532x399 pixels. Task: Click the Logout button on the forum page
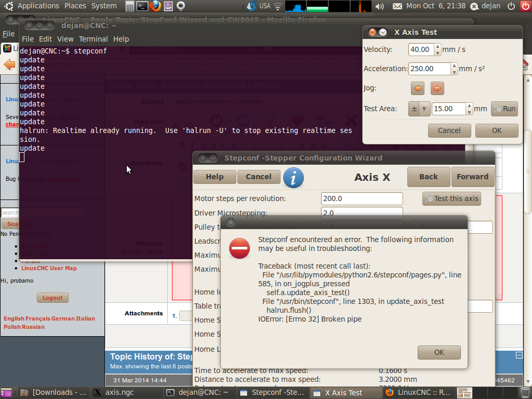pos(52,298)
